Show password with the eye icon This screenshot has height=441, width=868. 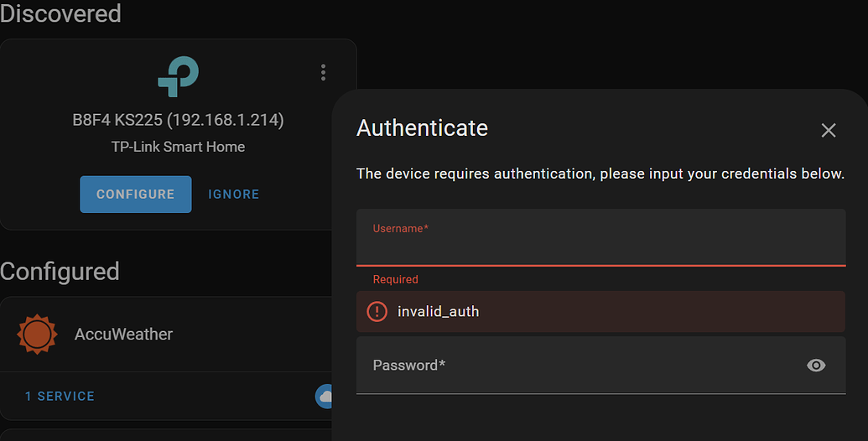[x=816, y=365]
